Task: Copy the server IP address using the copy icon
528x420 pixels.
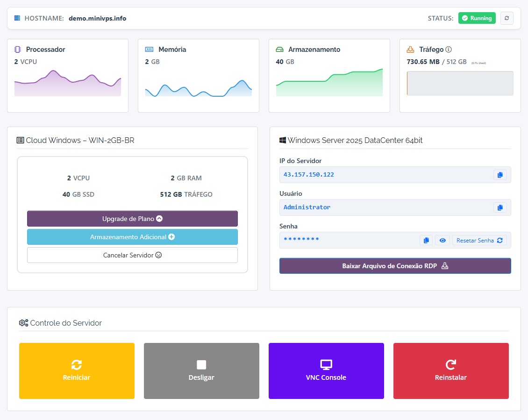Action: 500,174
